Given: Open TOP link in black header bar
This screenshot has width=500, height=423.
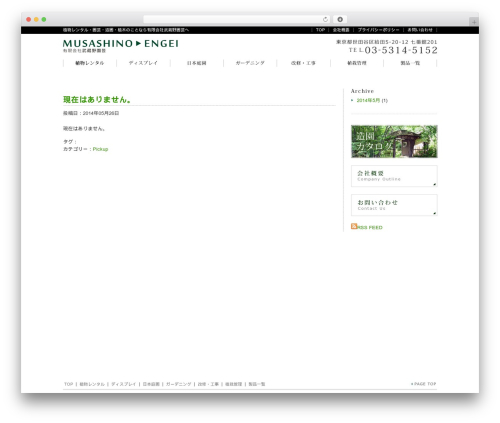Looking at the screenshot, I should (320, 30).
